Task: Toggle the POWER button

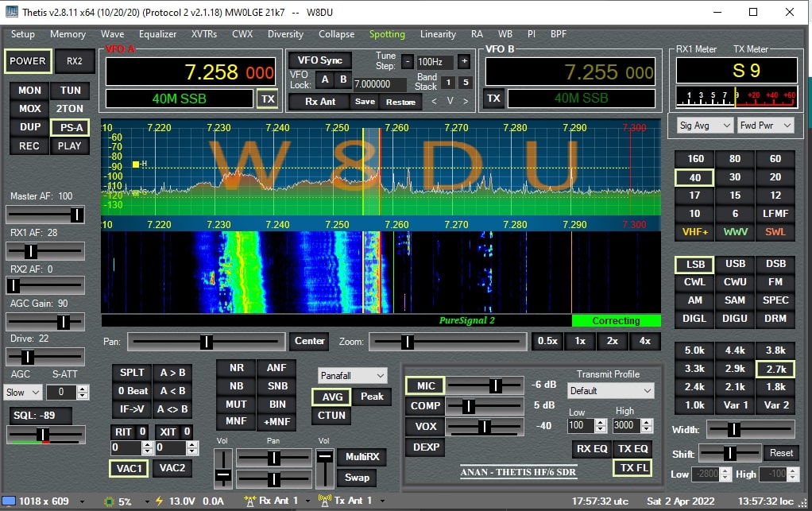Action: (x=28, y=61)
